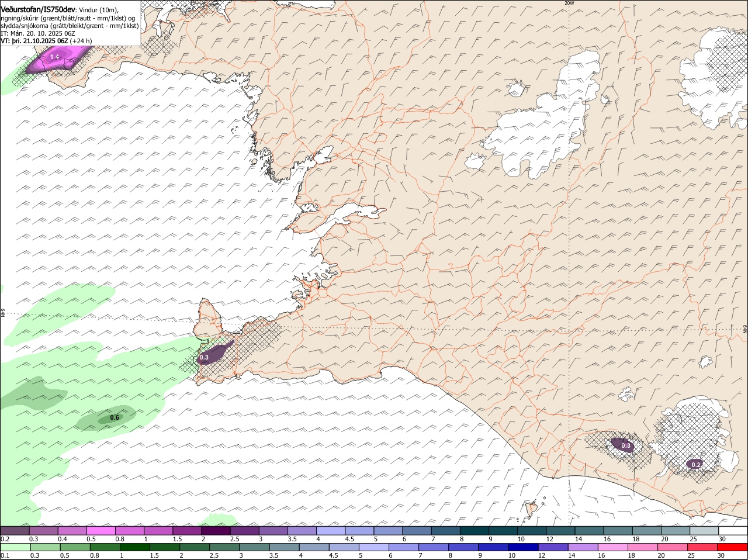Screen dimensions: 748x560
Task: Click the white upper swatch labeled 30
Action: click(x=732, y=531)
